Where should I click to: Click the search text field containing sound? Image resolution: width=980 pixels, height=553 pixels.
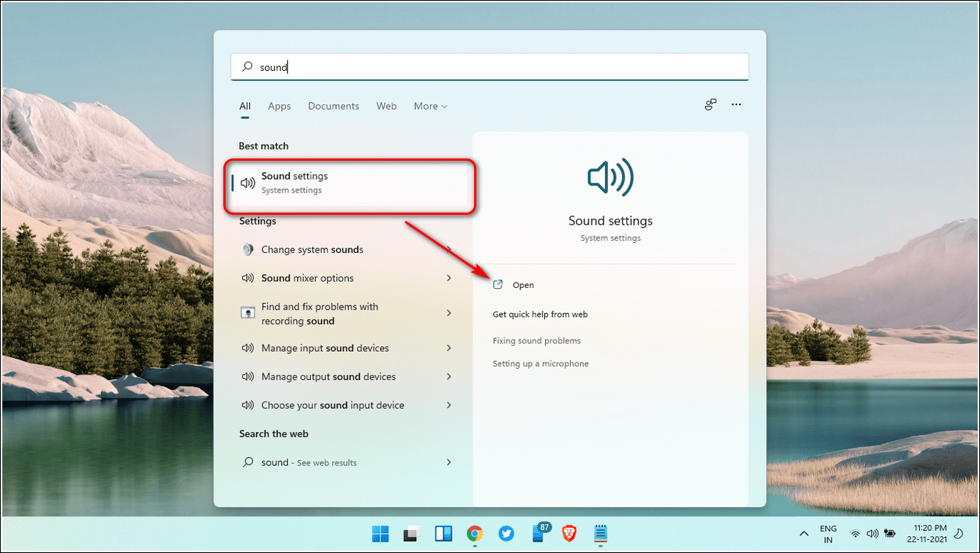point(489,67)
